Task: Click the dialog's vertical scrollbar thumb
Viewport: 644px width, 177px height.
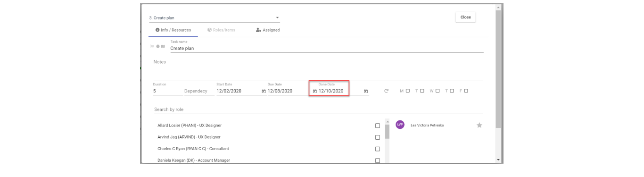Action: pos(498,69)
